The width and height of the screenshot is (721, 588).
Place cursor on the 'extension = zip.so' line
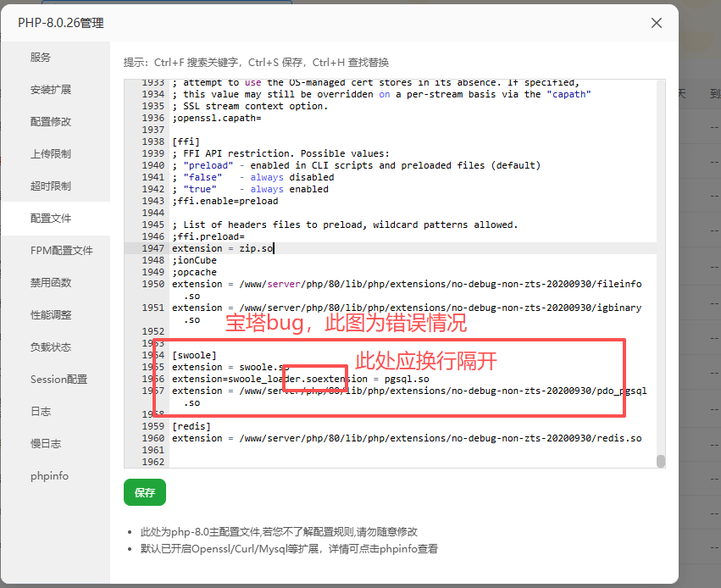pos(223,249)
